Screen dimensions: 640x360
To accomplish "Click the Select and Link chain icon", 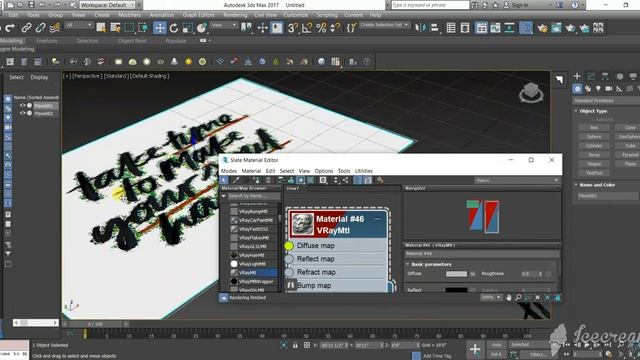I will (26, 28).
